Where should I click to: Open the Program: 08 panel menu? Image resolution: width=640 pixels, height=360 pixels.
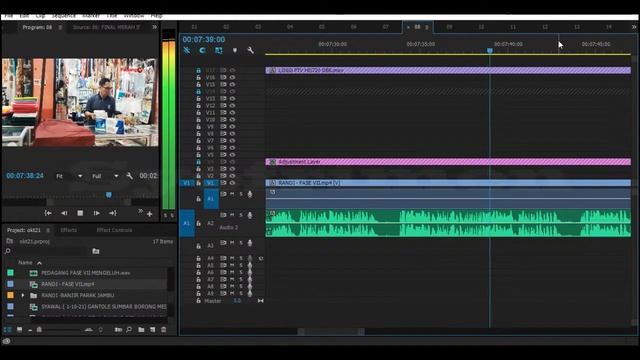pos(60,27)
